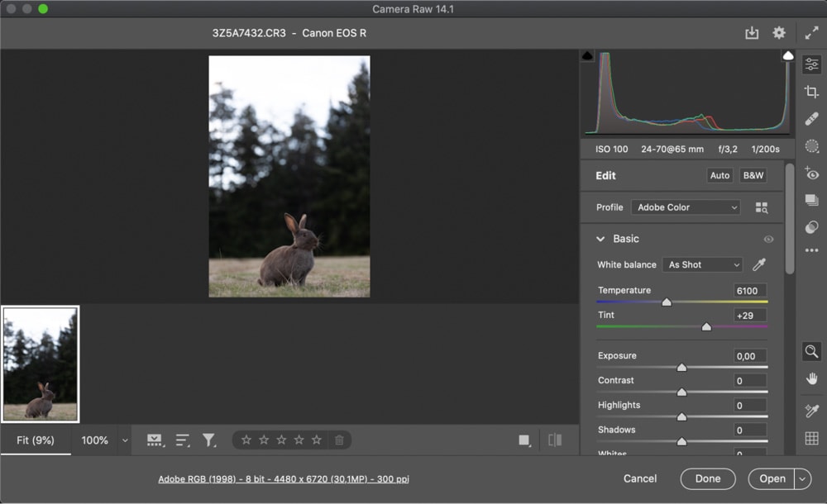Viewport: 827px width, 504px height.
Task: Toggle the Basic panel visibility eye
Action: [x=768, y=240]
